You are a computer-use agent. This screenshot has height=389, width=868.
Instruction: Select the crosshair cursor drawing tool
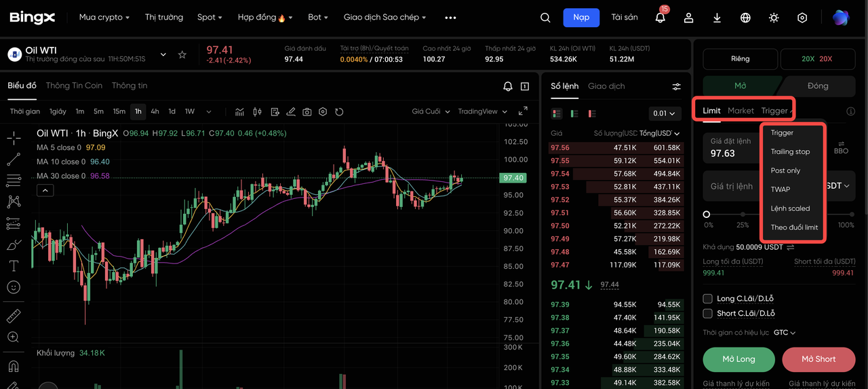coord(14,138)
